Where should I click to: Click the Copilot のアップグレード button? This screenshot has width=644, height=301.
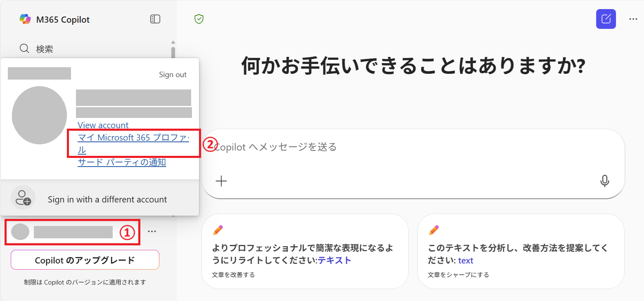pos(85,260)
